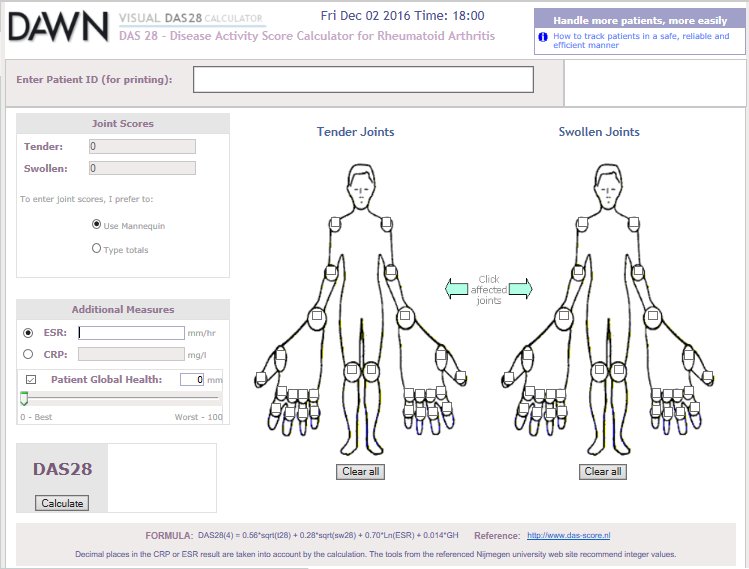Screen dimensions: 749x569
Task: Open the 'How to track patients' link
Action: pos(641,41)
